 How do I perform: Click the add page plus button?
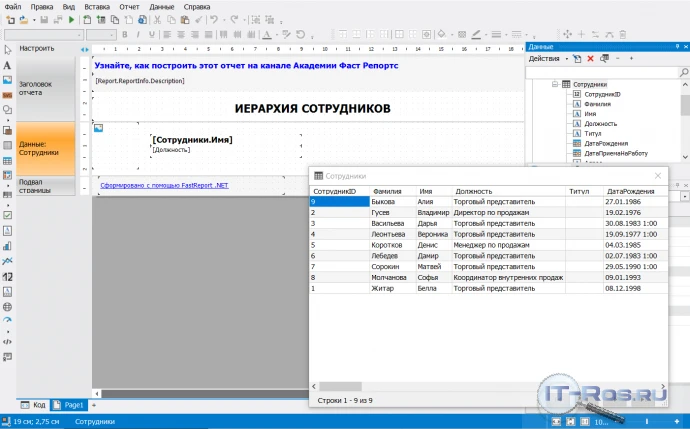(x=94, y=405)
